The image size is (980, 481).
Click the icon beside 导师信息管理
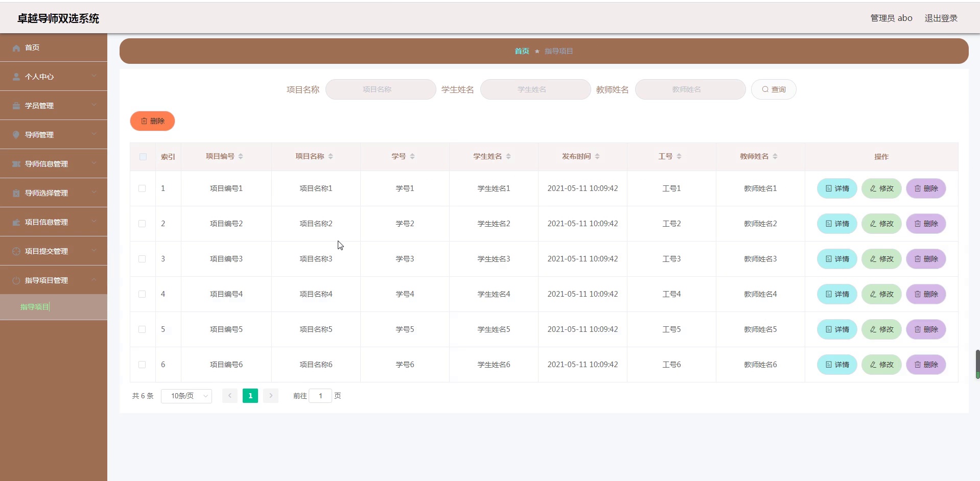[16, 164]
